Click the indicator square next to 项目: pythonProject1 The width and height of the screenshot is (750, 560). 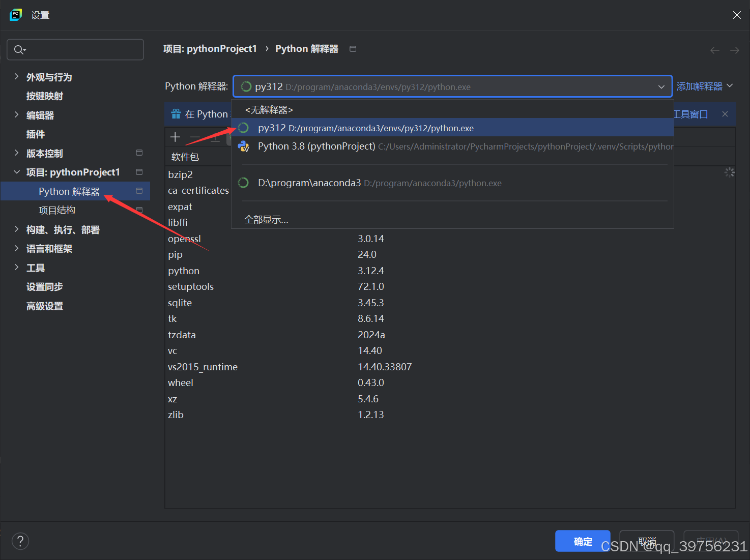[x=138, y=172]
